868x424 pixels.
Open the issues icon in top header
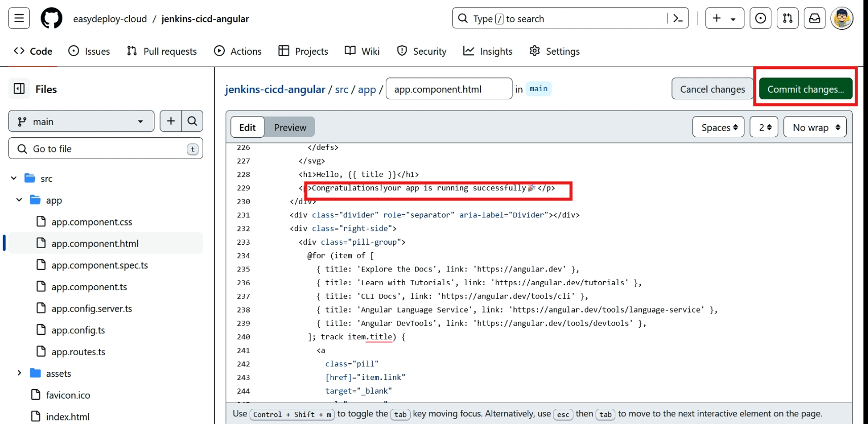coord(761,18)
